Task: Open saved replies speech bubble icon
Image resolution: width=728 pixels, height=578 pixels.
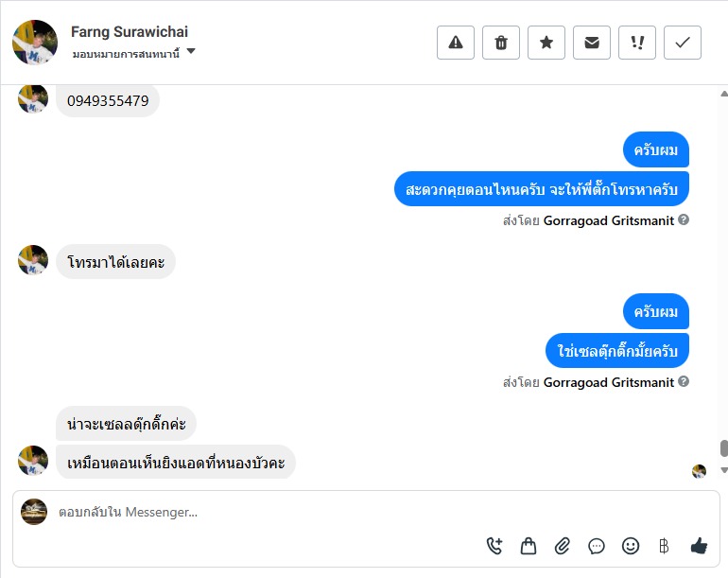Action: pyautogui.click(x=597, y=545)
